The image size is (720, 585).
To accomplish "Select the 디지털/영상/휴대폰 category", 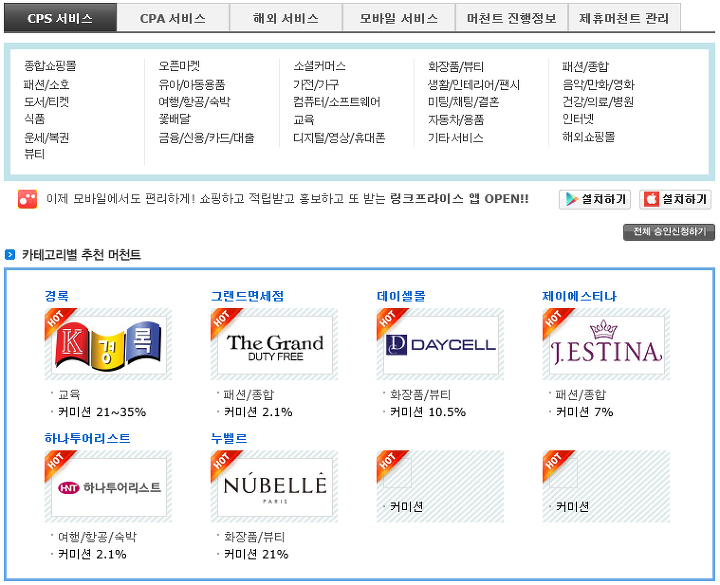I will click(339, 137).
